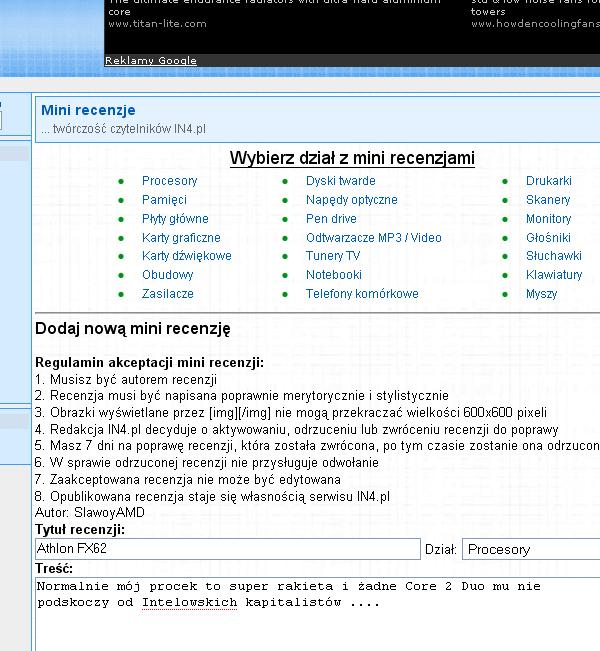Open the www.howdencoolingfans ad link
Screen dimensions: 600x651
click(535, 24)
